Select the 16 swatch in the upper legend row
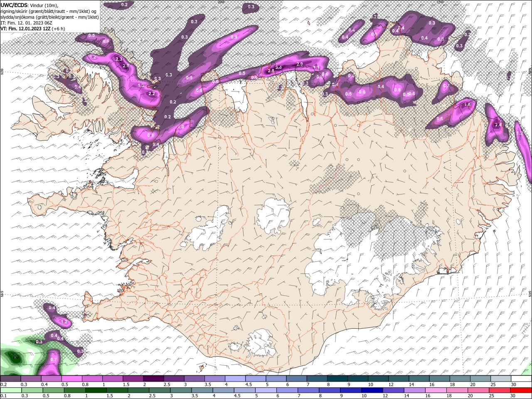This screenshot has height=399, width=532. coord(439,379)
